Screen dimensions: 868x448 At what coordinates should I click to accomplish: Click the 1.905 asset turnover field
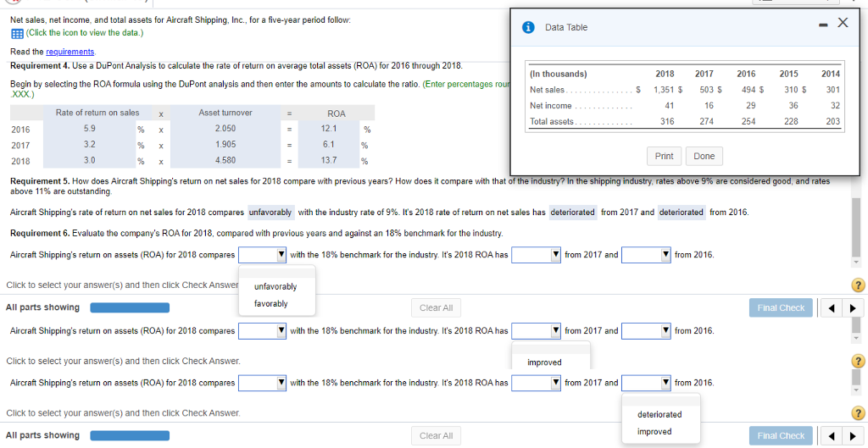point(225,146)
